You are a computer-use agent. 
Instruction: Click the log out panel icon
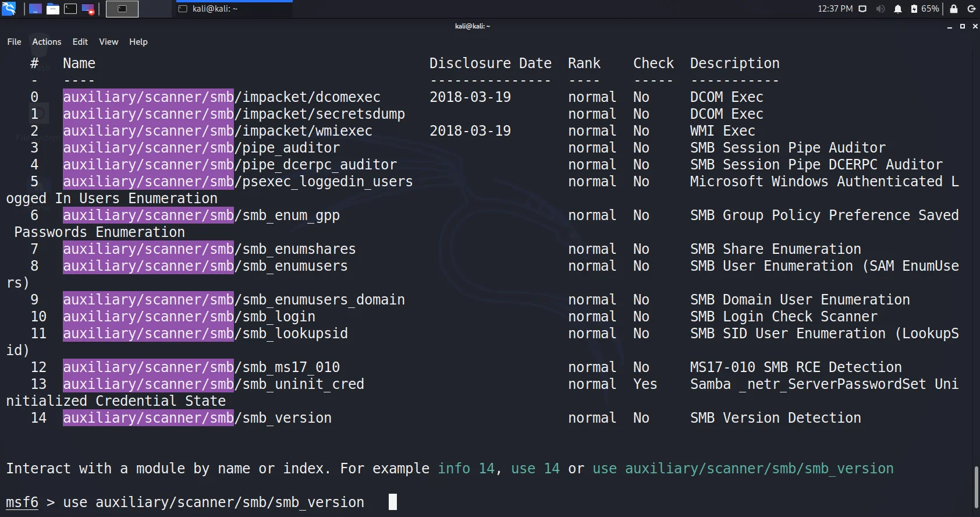971,9
